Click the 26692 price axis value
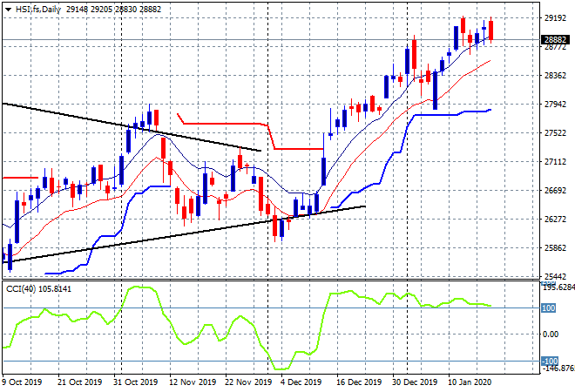This screenshot has width=575, height=392. (x=555, y=190)
